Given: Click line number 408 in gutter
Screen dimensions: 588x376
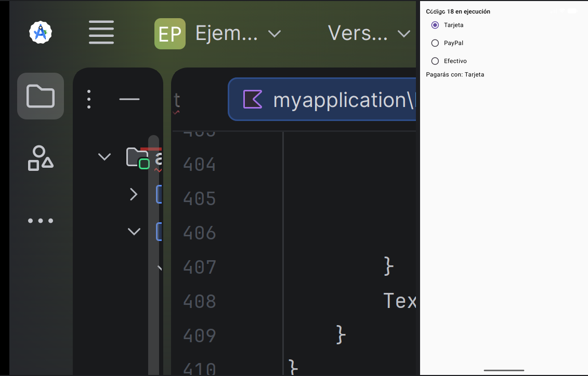Looking at the screenshot, I should (200, 301).
